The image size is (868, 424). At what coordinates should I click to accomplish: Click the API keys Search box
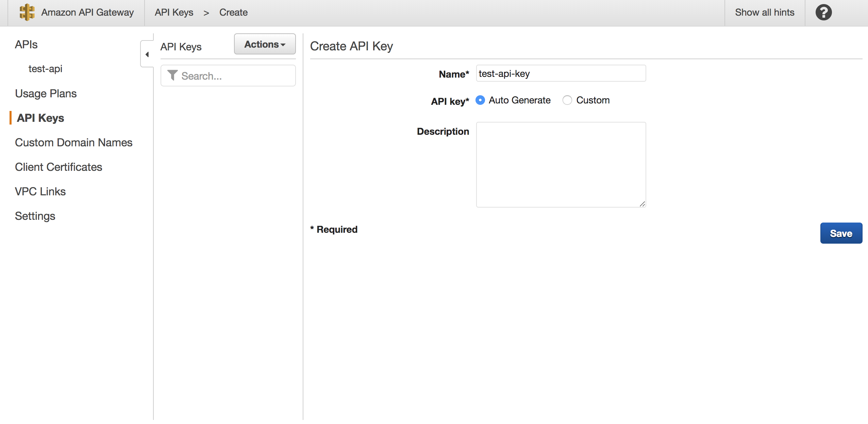point(235,76)
